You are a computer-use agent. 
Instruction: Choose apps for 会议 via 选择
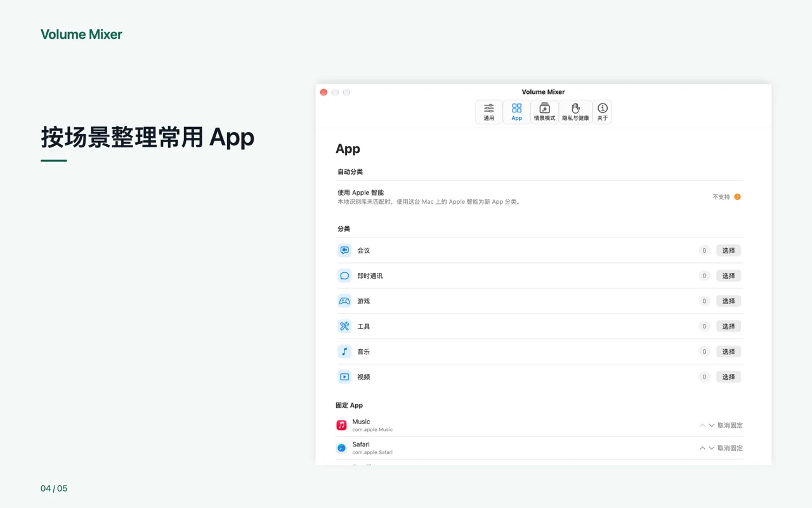(x=728, y=250)
